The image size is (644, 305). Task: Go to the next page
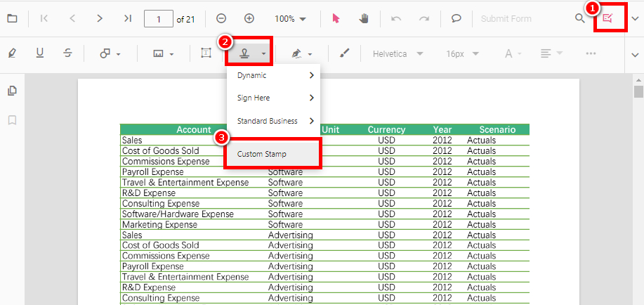pos(100,18)
